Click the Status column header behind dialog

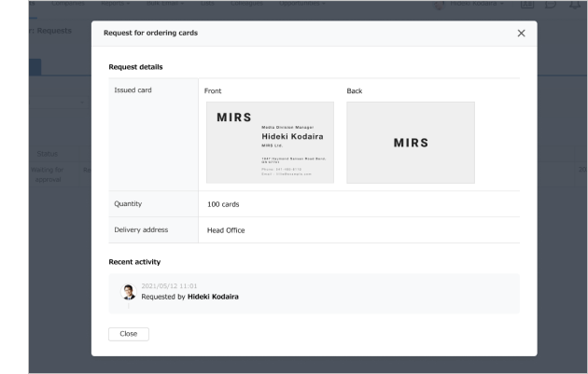[48, 154]
